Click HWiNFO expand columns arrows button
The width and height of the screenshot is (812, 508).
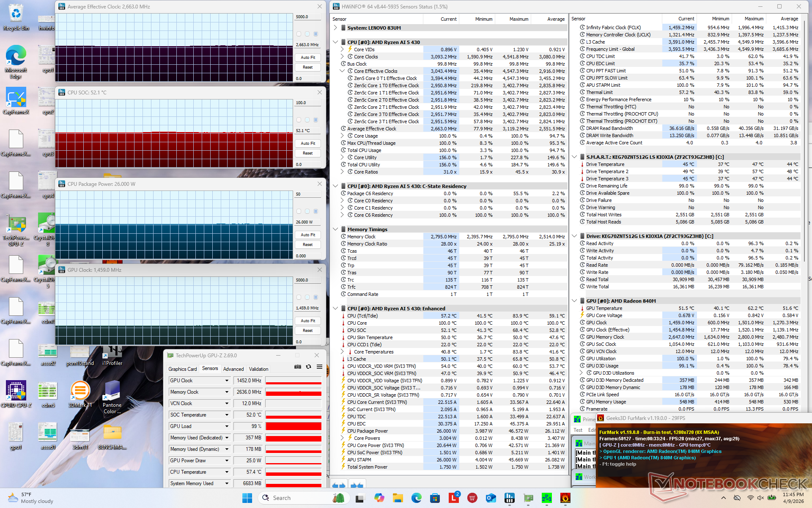(338, 485)
